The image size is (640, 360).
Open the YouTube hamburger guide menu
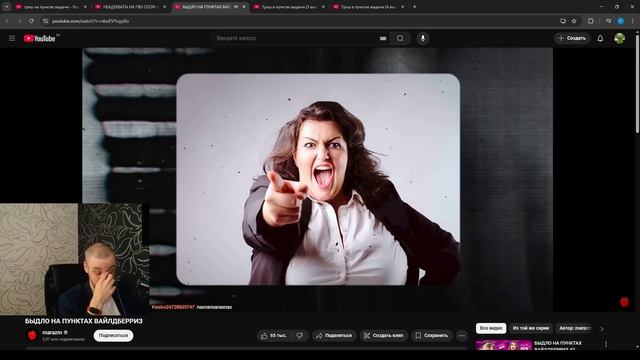pyautogui.click(x=12, y=38)
